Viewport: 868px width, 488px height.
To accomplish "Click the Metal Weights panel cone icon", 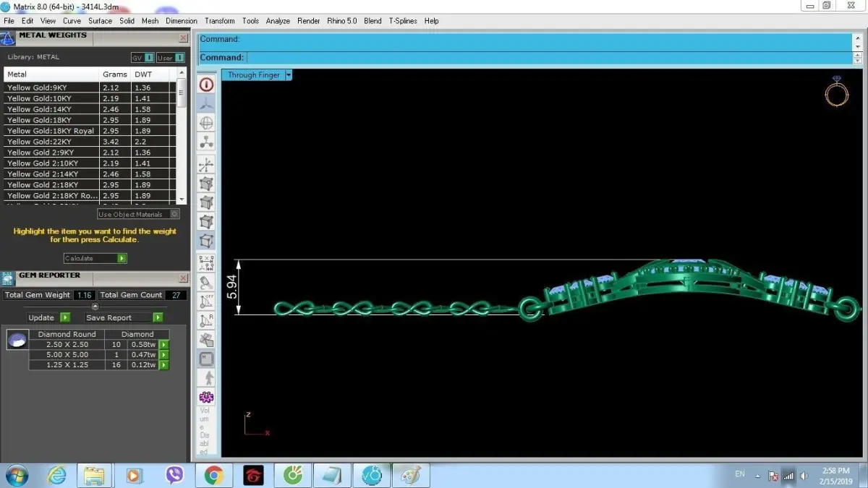I will 7,37.
